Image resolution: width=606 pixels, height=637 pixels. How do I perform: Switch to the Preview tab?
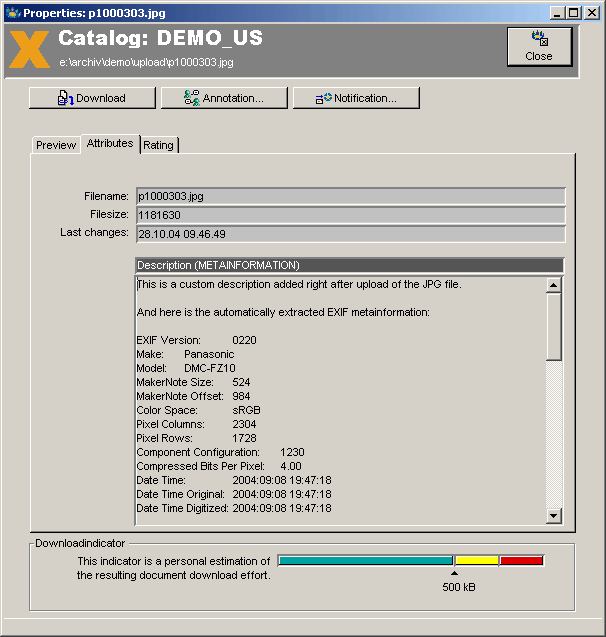click(56, 145)
